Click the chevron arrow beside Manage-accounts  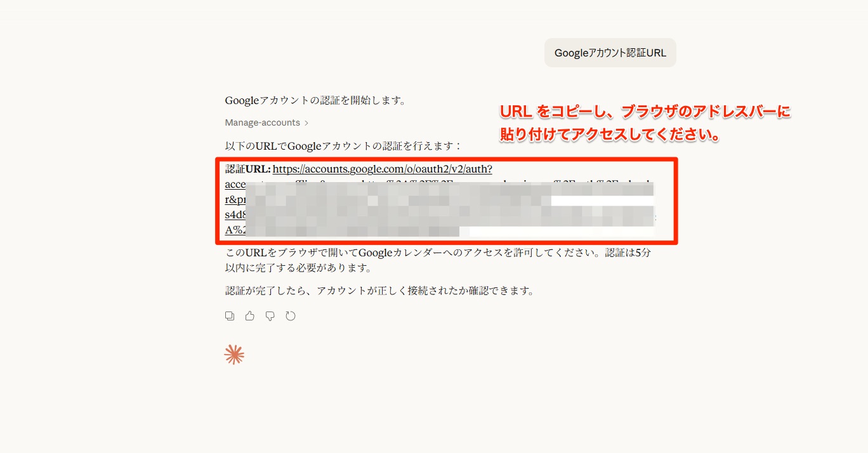tap(306, 123)
